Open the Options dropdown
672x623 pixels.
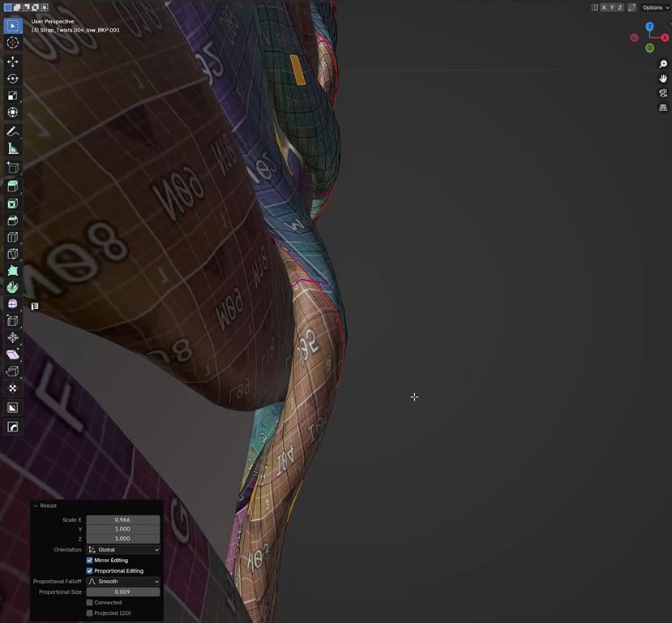(x=655, y=7)
